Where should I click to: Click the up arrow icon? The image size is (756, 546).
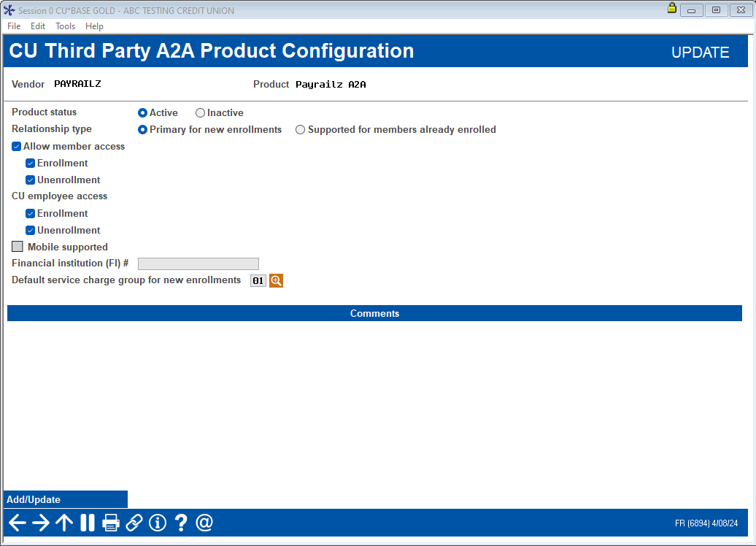point(64,523)
